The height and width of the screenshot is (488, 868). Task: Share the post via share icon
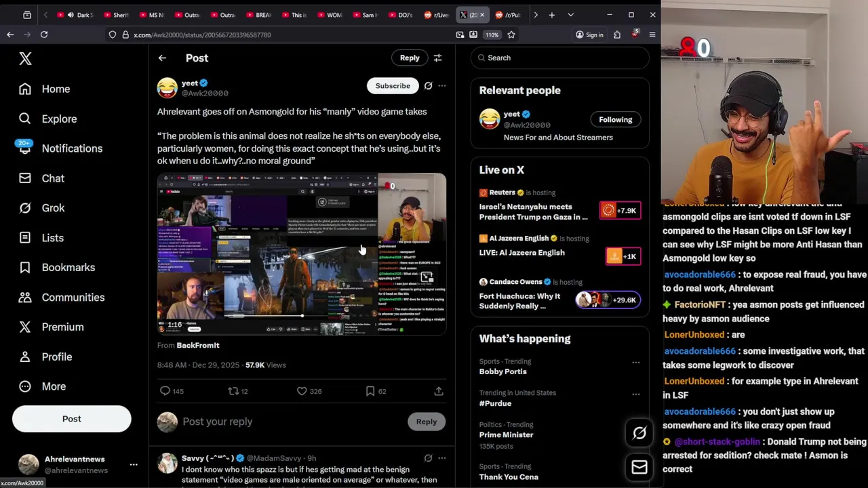(439, 391)
